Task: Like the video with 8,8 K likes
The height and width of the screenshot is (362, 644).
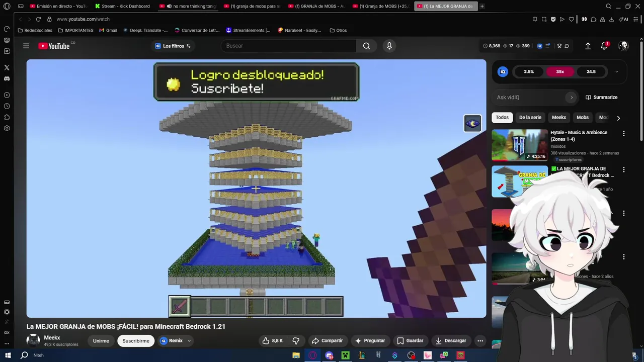Action: 272,340
